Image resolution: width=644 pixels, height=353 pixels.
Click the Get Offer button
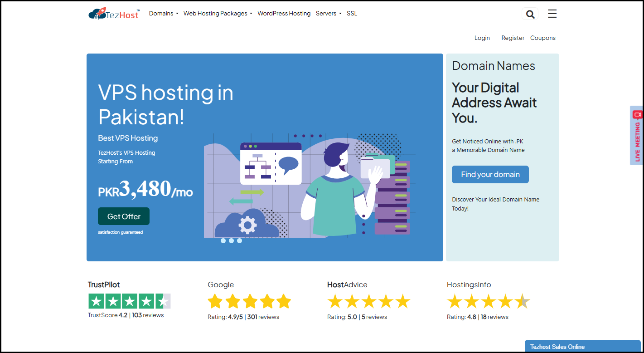pyautogui.click(x=123, y=216)
